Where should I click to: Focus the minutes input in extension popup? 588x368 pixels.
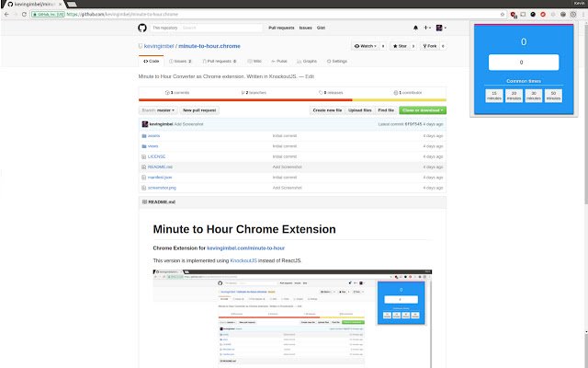click(x=524, y=63)
